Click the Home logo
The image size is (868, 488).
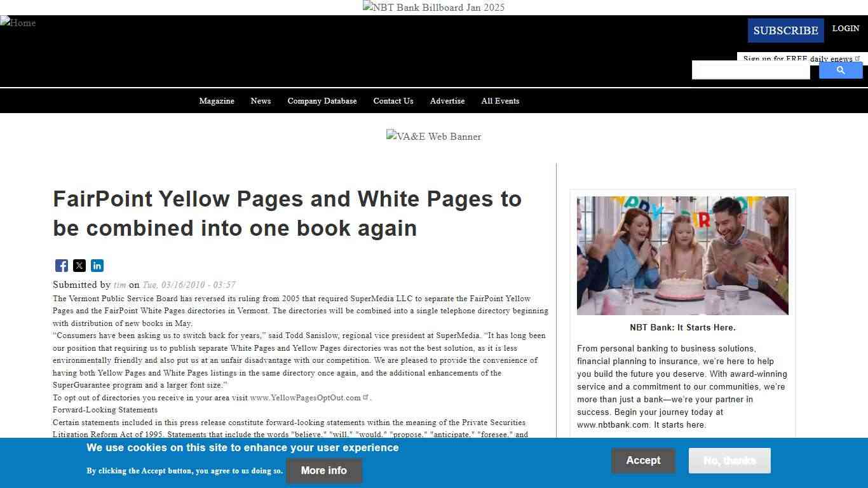click(x=18, y=23)
